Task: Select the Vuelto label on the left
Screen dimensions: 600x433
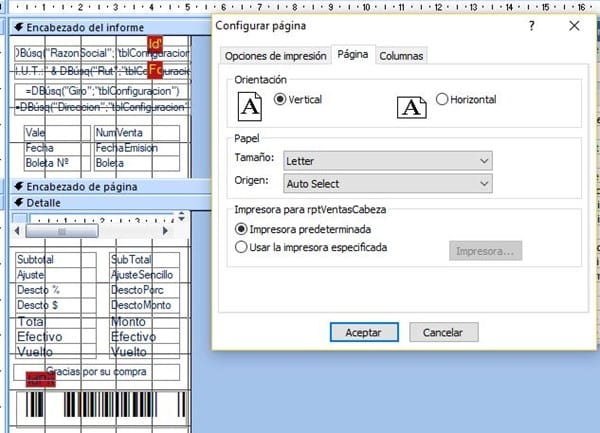Action: [x=56, y=352]
